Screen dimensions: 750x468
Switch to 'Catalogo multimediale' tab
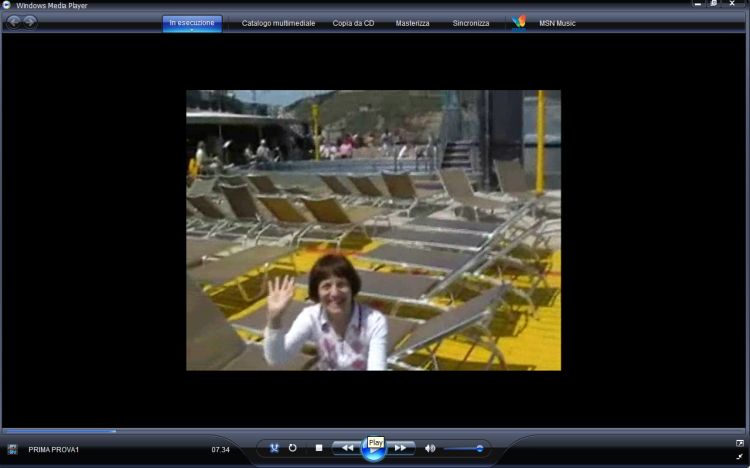[x=276, y=22]
